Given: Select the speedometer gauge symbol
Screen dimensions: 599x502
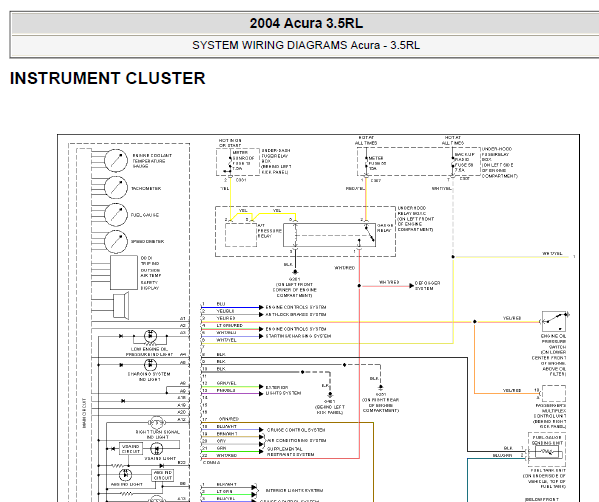Looking at the screenshot, I should coord(116,241).
